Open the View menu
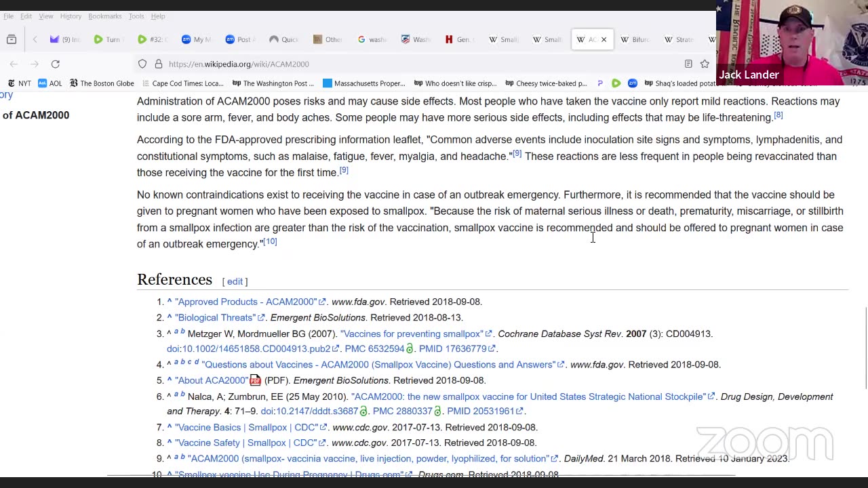The height and width of the screenshot is (488, 868). tap(45, 16)
